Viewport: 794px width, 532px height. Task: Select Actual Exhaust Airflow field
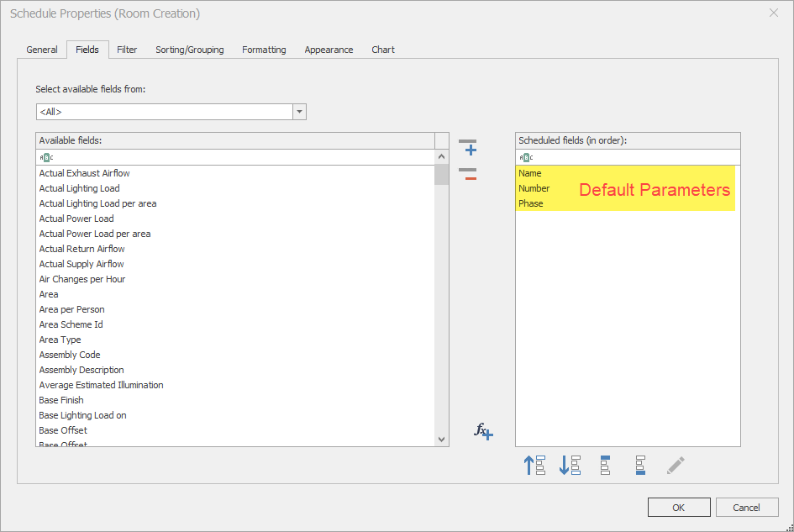pos(235,173)
